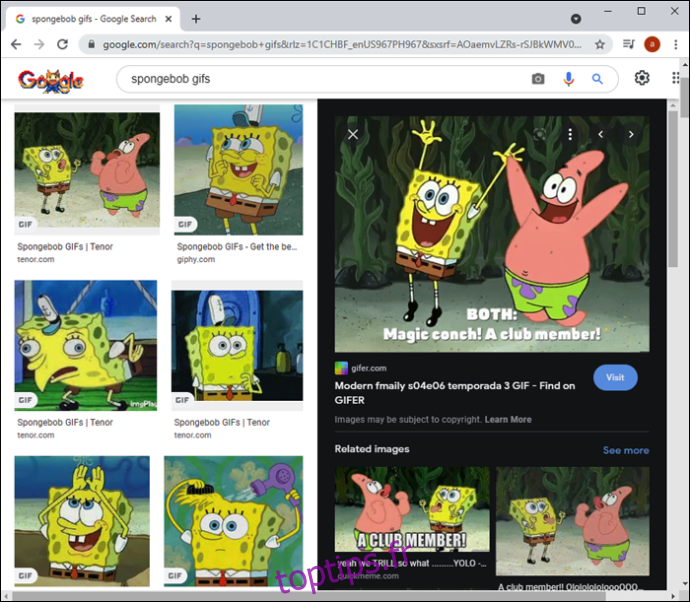
Task: Click the quickmeme.com source text
Action: (368, 576)
